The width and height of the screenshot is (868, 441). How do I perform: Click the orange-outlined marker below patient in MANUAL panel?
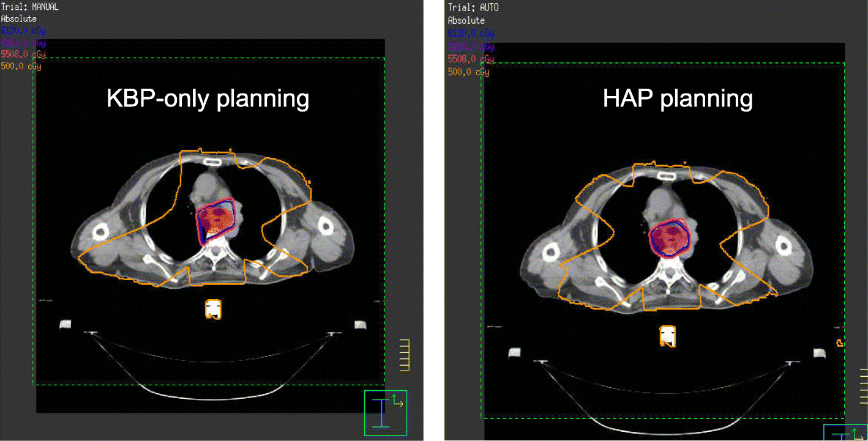(212, 309)
